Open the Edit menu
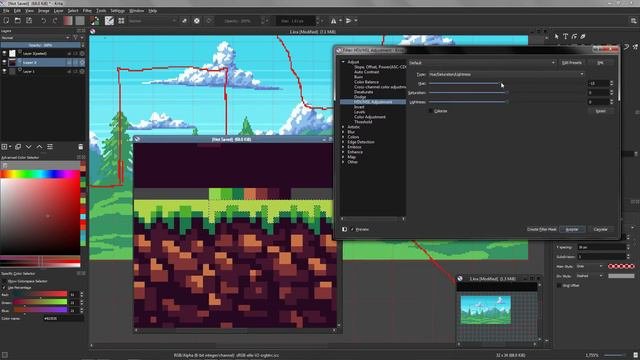This screenshot has width=640, height=360. tap(17, 11)
